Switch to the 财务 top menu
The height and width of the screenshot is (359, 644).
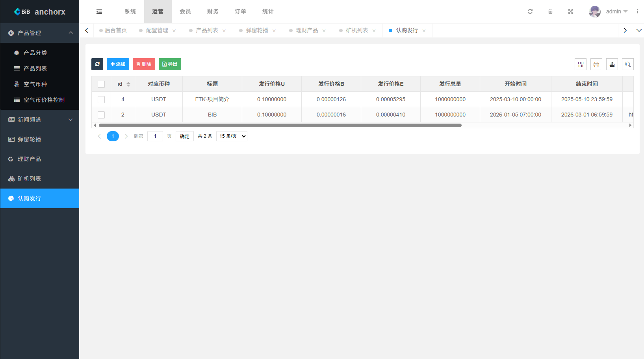click(213, 11)
